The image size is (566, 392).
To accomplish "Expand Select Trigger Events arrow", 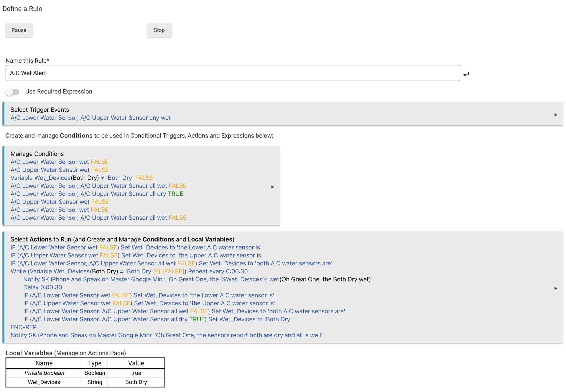I will pos(556,115).
